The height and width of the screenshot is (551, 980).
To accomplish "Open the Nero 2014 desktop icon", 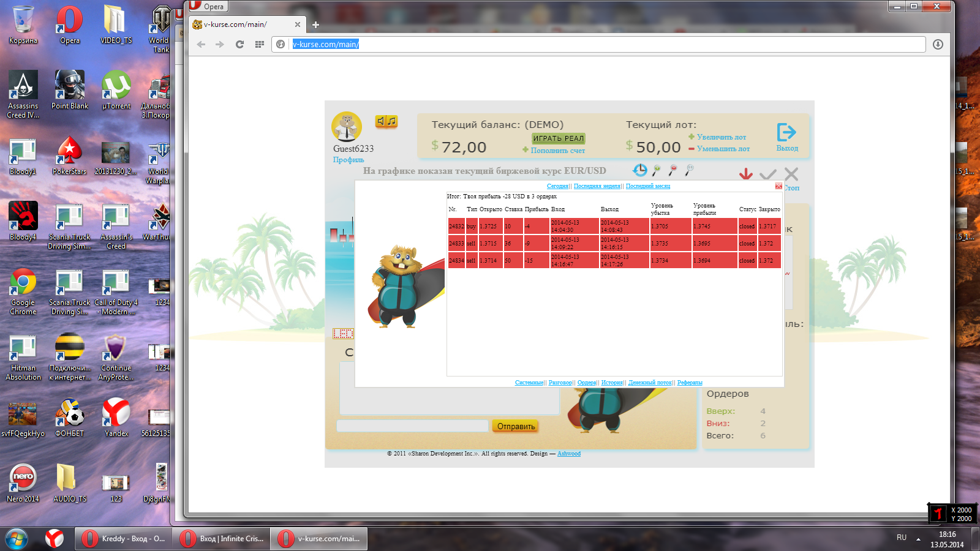I will [x=23, y=483].
